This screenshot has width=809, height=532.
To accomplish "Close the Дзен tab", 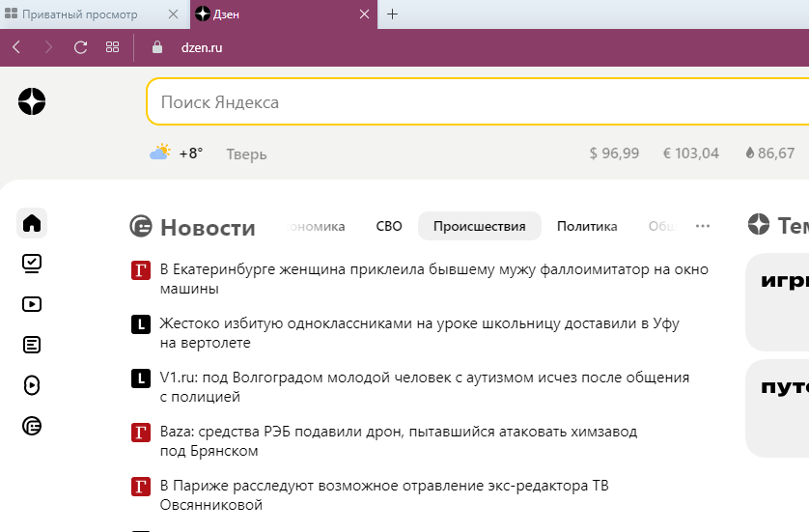I will click(364, 14).
